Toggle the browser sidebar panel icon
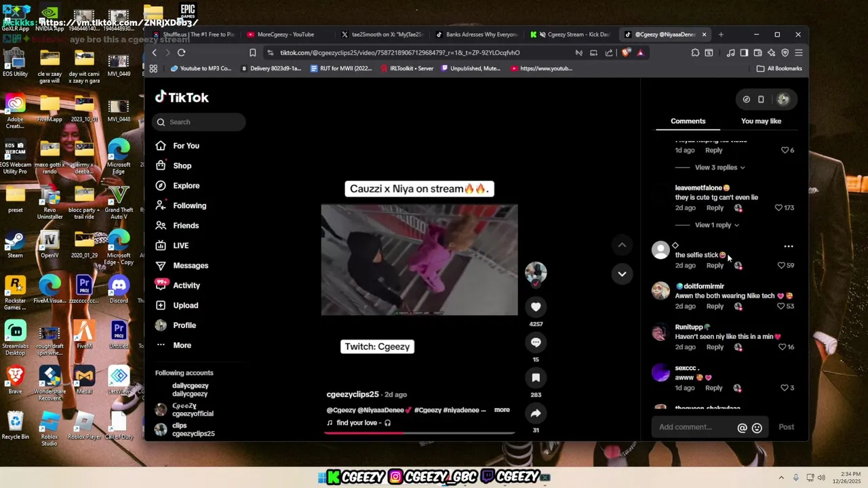This screenshot has width=868, height=488. tap(744, 53)
